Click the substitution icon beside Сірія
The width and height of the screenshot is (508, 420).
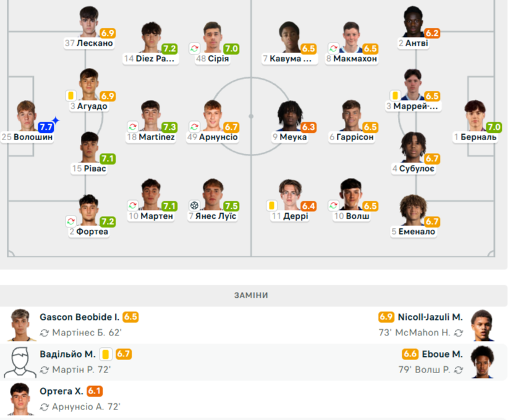pyautogui.click(x=195, y=48)
